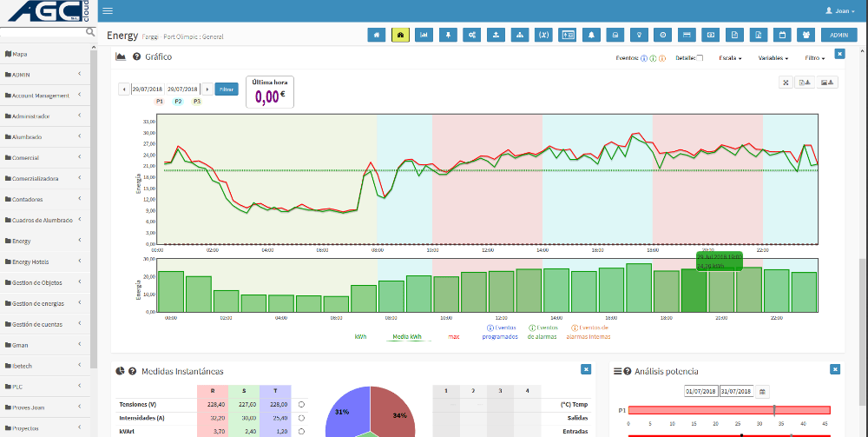Check the Detalle checkbox
This screenshot has width=868, height=437.
(x=700, y=58)
